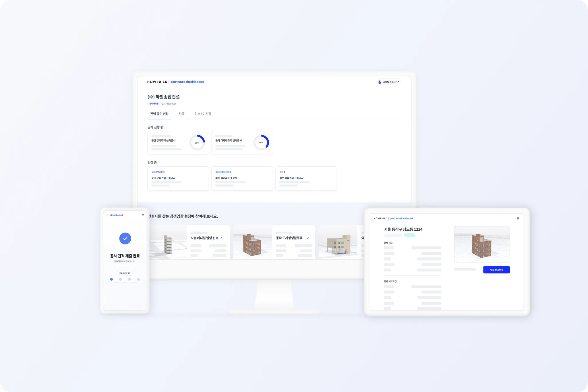Click the blue checkmark circle icon
Viewport: 588px width, 392px height.
tap(125, 238)
